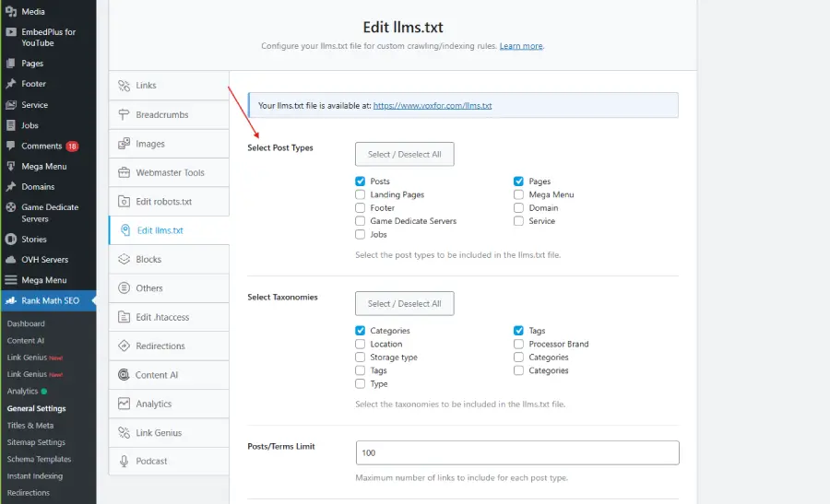Open General Settings submenu item
The width and height of the screenshot is (830, 504).
click(36, 408)
